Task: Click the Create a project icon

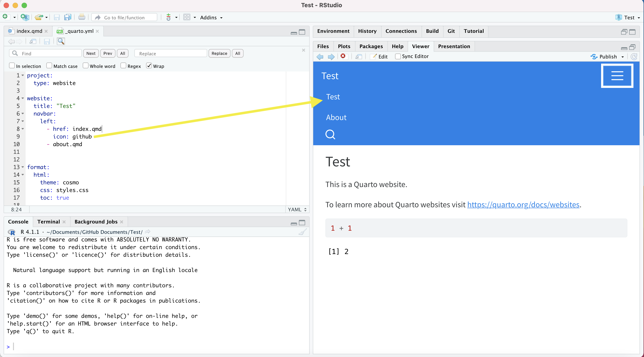Action: coord(24,17)
